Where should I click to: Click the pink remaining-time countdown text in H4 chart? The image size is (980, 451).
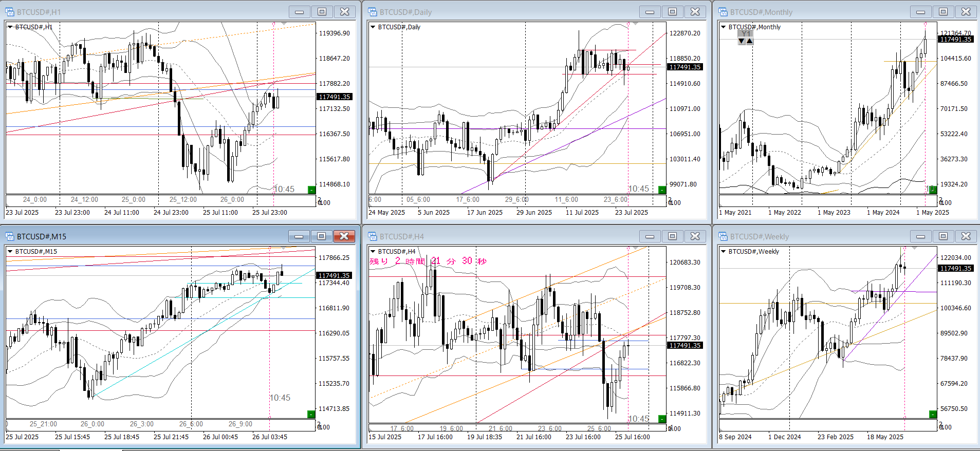click(x=428, y=261)
